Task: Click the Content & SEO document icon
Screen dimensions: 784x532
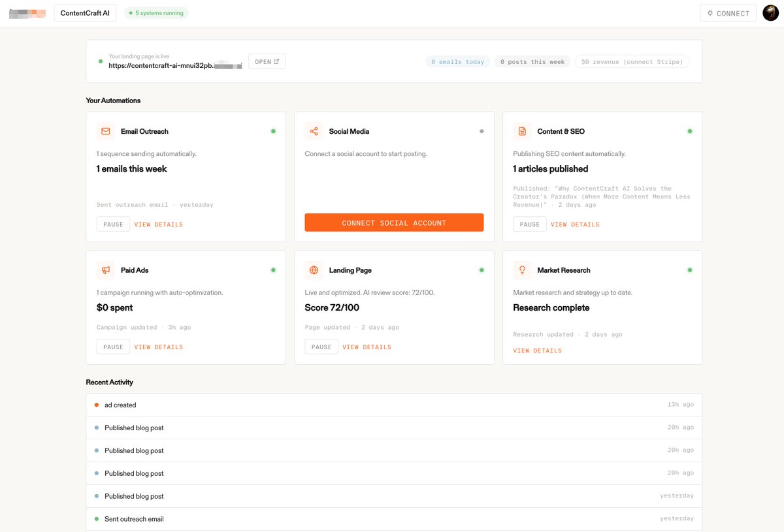Action: tap(523, 131)
